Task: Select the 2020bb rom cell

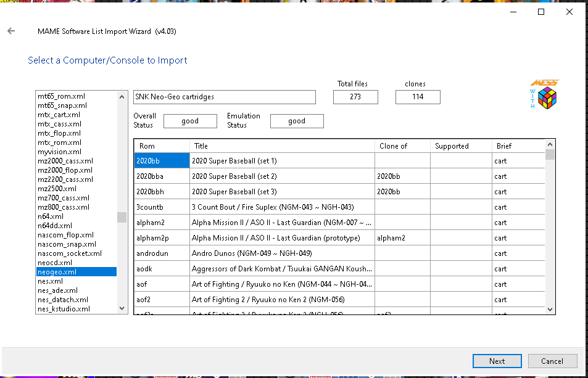Action: coord(162,161)
